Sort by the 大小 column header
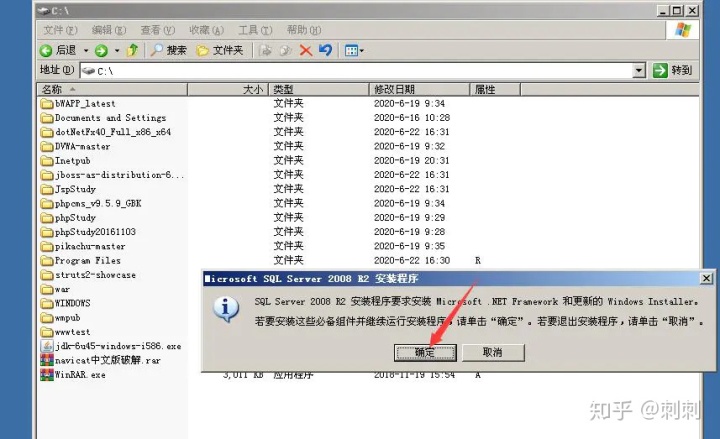720x439 pixels. click(x=228, y=89)
